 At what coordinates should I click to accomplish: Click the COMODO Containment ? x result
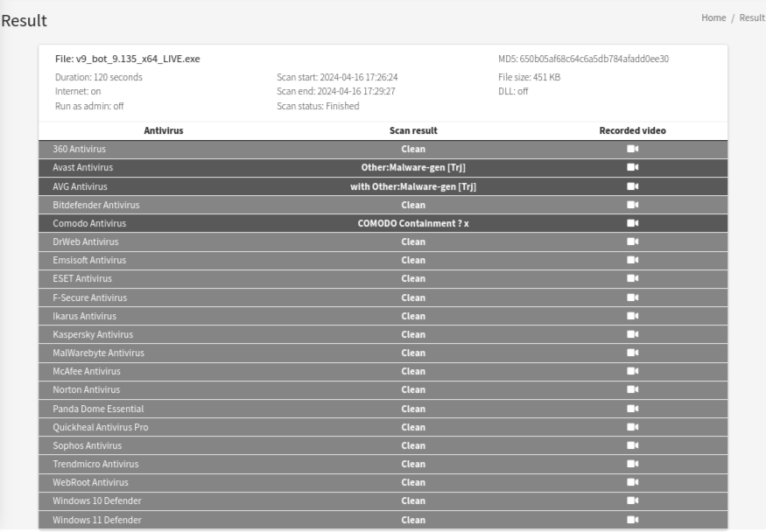[413, 223]
